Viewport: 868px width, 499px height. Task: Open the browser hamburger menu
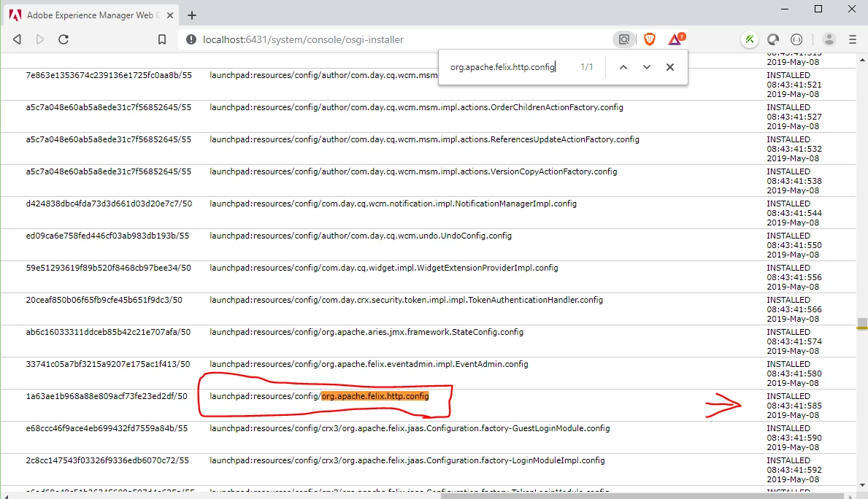853,39
